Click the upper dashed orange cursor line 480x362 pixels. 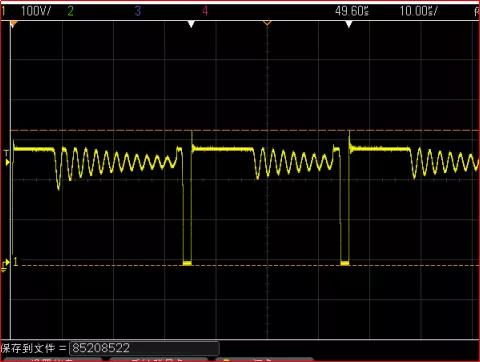pyautogui.click(x=245, y=130)
